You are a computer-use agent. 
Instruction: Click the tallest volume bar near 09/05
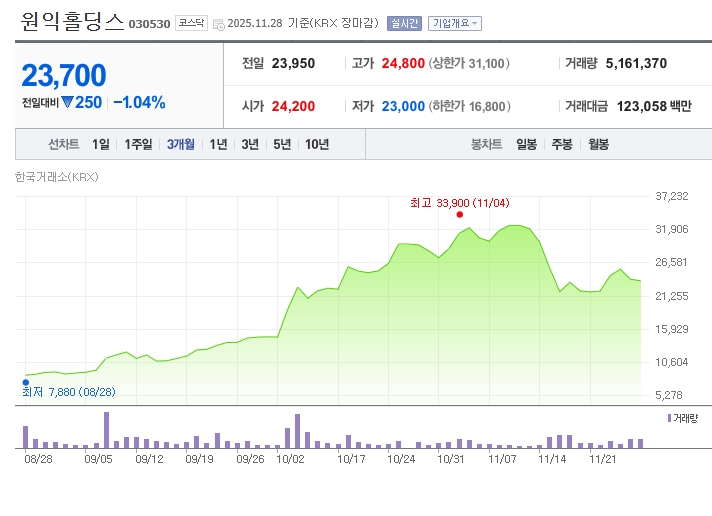coord(106,430)
